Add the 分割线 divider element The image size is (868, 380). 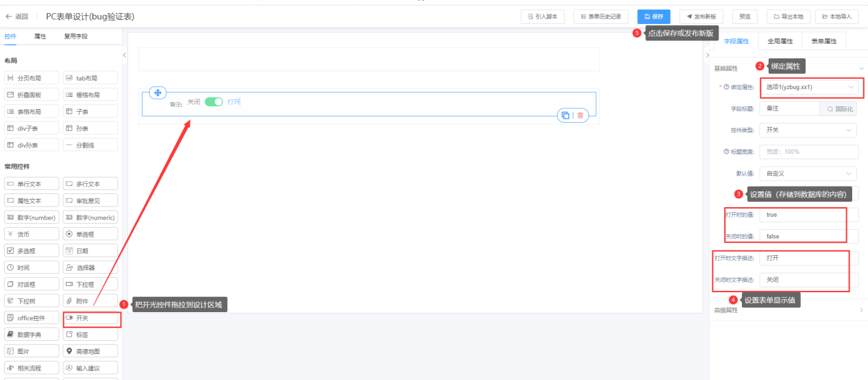(x=90, y=145)
